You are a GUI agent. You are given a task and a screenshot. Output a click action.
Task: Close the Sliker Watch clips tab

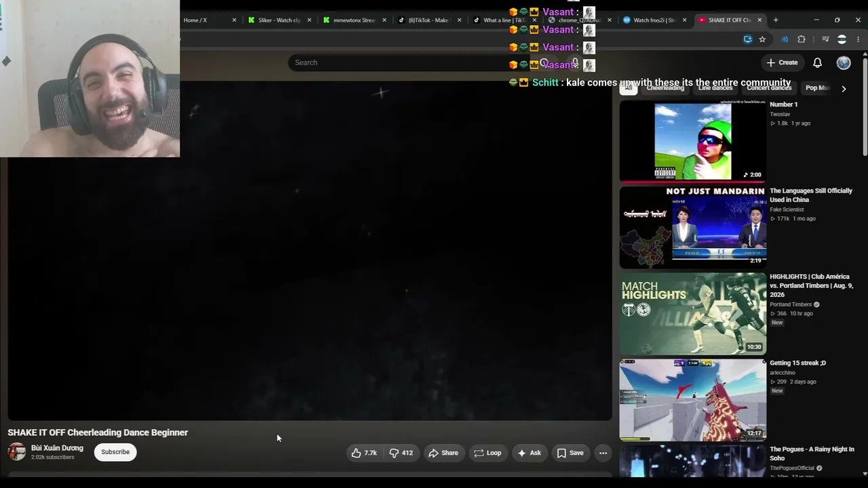[309, 20]
